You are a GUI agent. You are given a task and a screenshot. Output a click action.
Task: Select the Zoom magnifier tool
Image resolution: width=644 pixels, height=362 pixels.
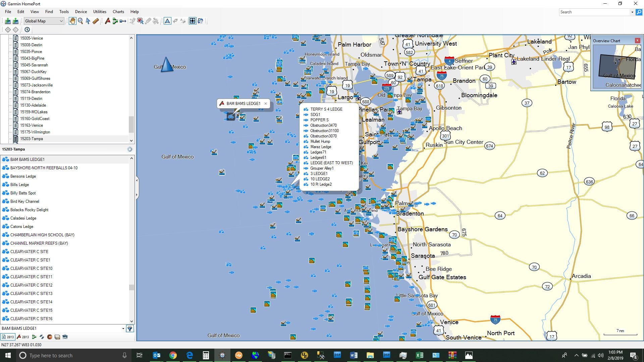coord(80,21)
